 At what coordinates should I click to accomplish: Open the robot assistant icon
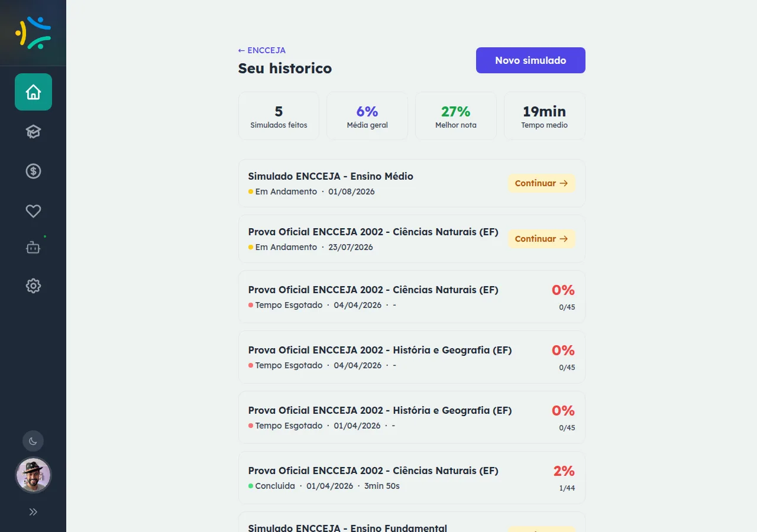pyautogui.click(x=33, y=248)
